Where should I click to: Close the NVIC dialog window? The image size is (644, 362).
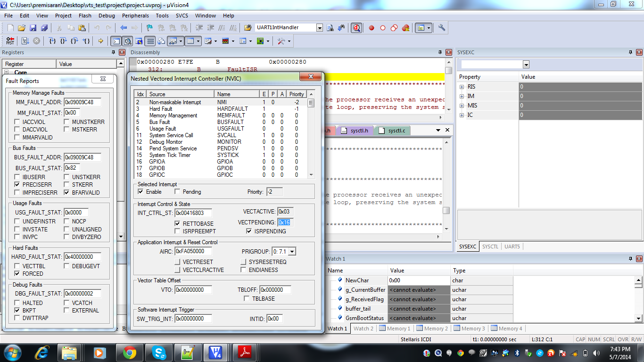click(x=311, y=77)
